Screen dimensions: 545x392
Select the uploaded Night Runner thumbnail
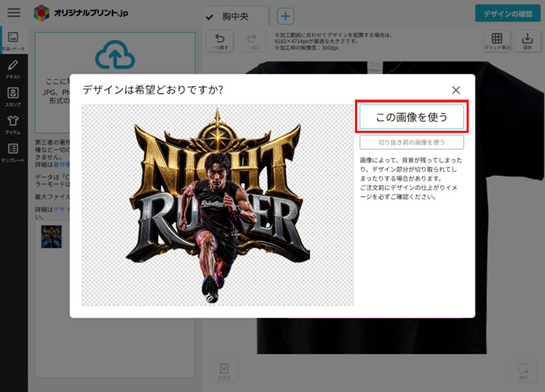51,236
